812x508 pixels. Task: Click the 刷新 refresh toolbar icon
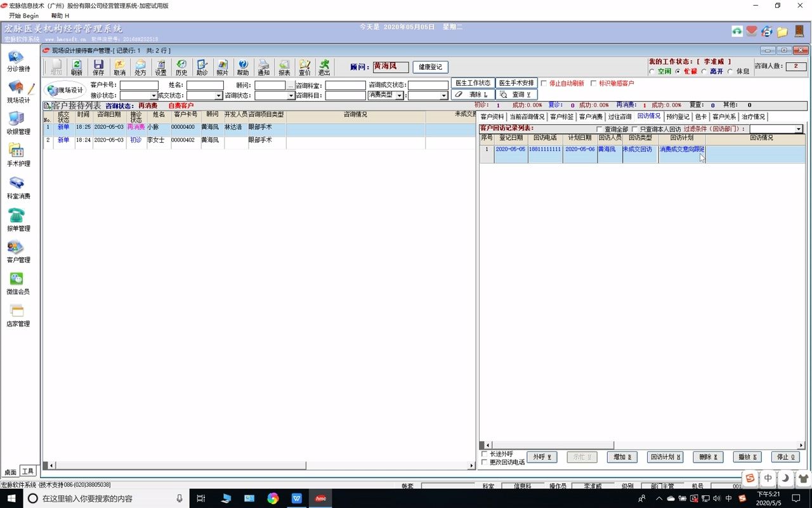tap(77, 67)
